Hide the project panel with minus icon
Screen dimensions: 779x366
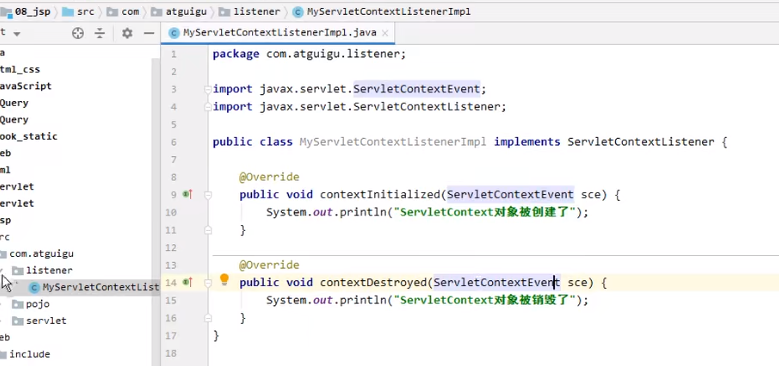tap(149, 33)
